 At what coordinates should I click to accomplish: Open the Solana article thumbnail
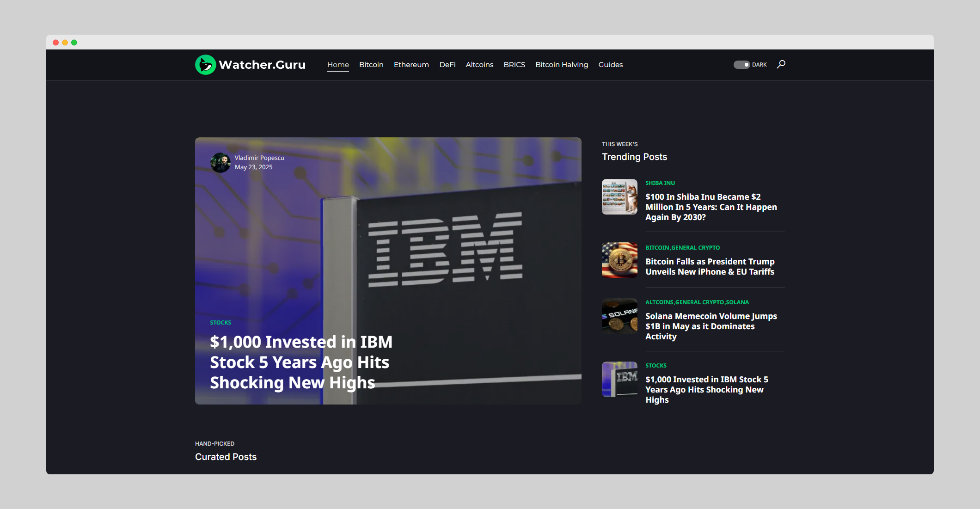(619, 316)
